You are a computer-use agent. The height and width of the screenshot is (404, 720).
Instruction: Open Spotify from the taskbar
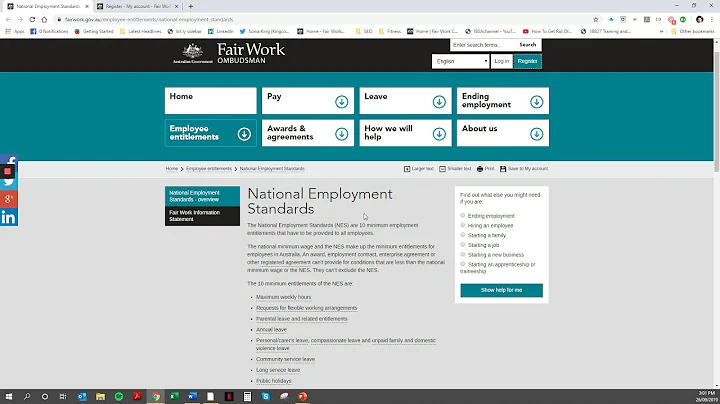point(119,396)
